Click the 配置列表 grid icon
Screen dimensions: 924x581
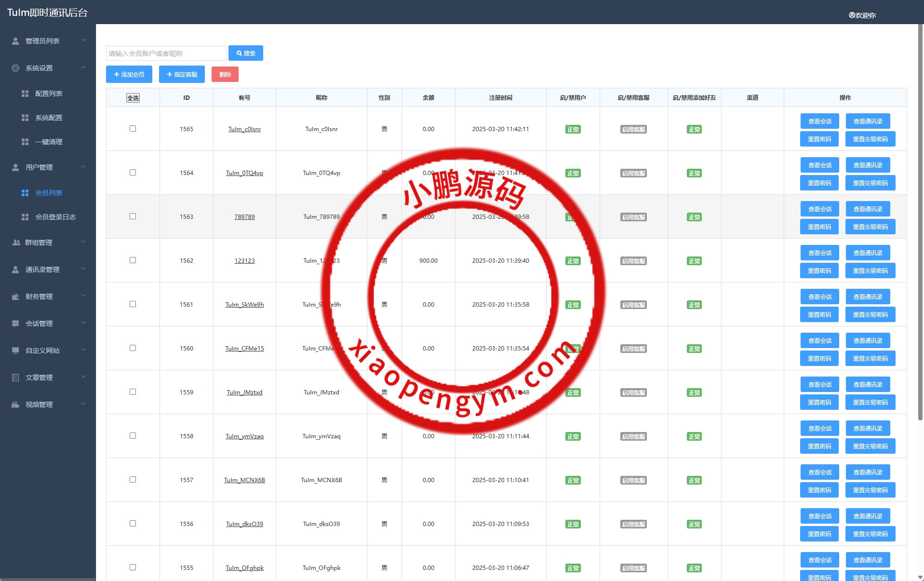(x=25, y=94)
